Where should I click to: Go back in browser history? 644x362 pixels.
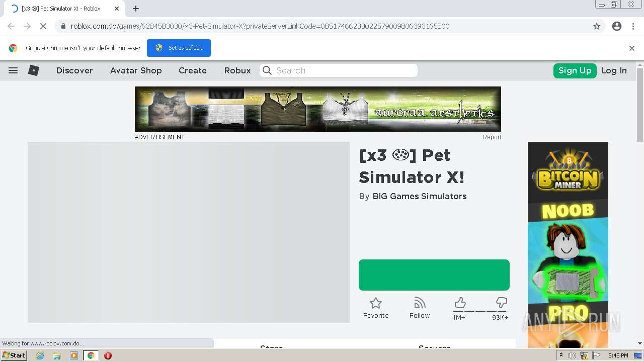(x=11, y=26)
